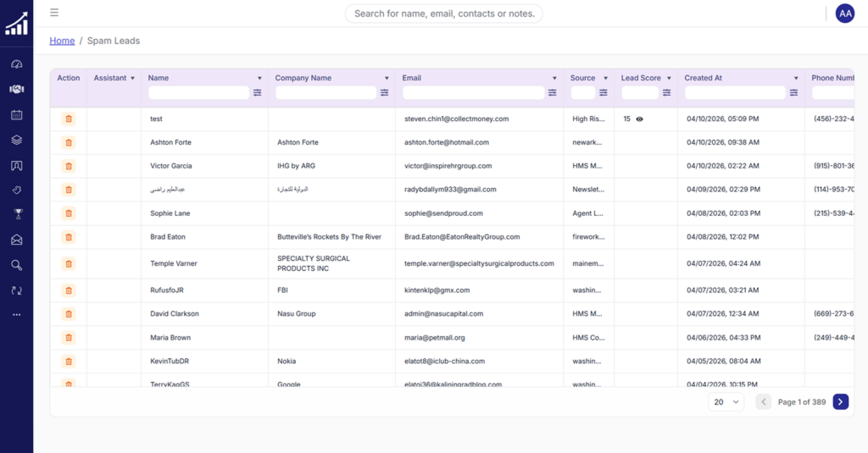This screenshot has height=453, width=868.
Task: Open the envelope mail icon in sidebar
Action: coord(16,240)
